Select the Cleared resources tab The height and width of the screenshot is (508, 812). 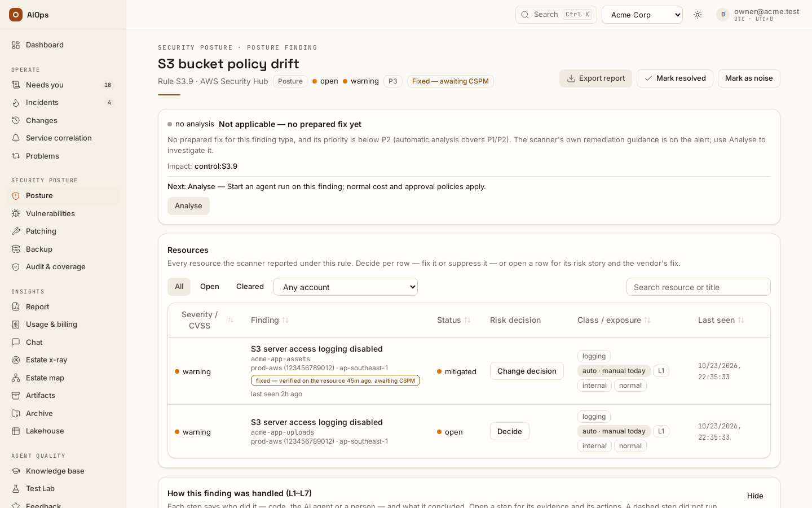tap(250, 287)
